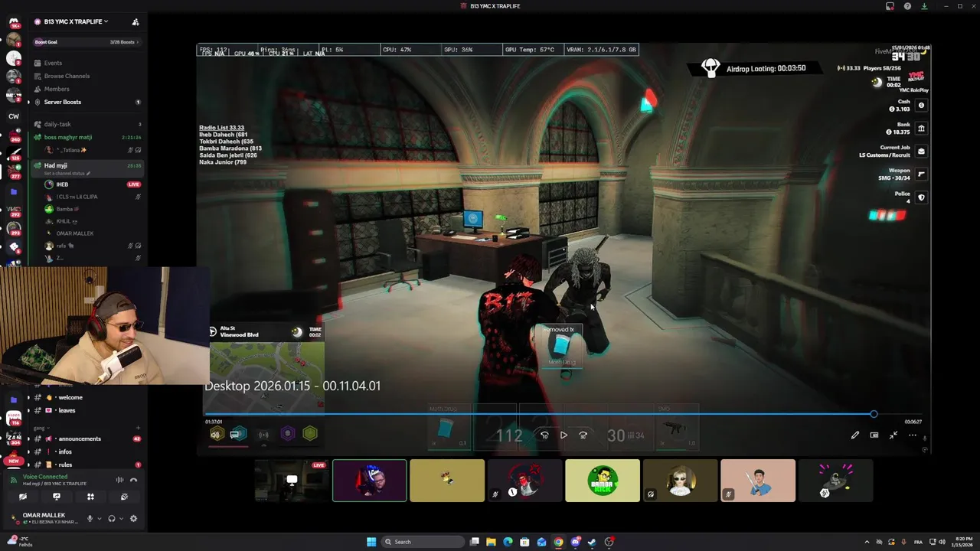Screen dimensions: 980x551
Task: Click the playback progress slider handle
Action: pyautogui.click(x=874, y=414)
